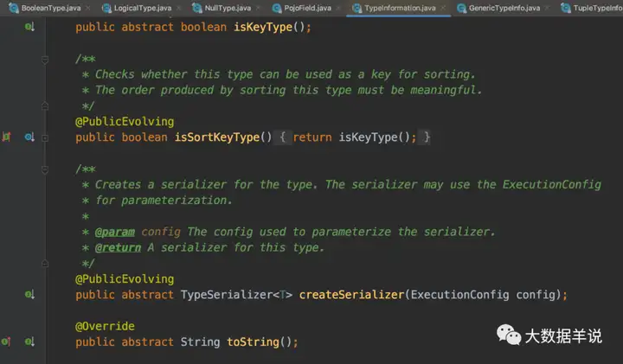This screenshot has height=364, width=623.
Task: Close the BooleanType.java tab
Action: (x=87, y=8)
